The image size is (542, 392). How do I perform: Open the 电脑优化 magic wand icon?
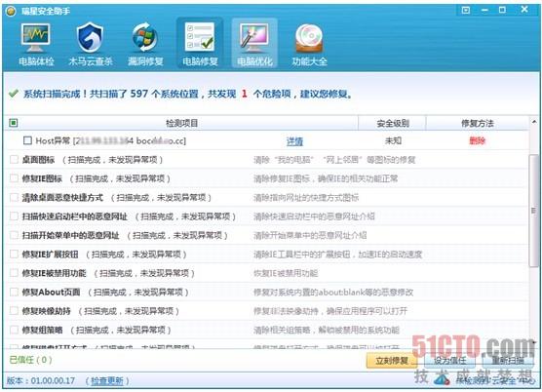(254, 37)
